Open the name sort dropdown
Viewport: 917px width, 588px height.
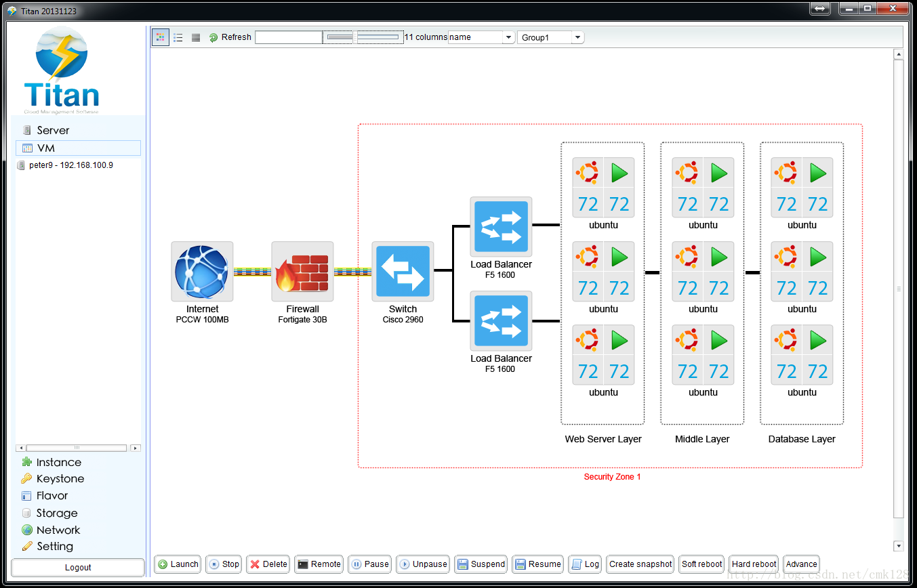481,37
